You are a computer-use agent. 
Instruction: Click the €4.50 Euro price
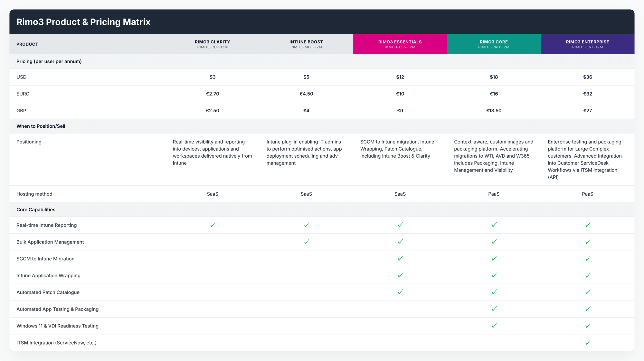click(306, 94)
